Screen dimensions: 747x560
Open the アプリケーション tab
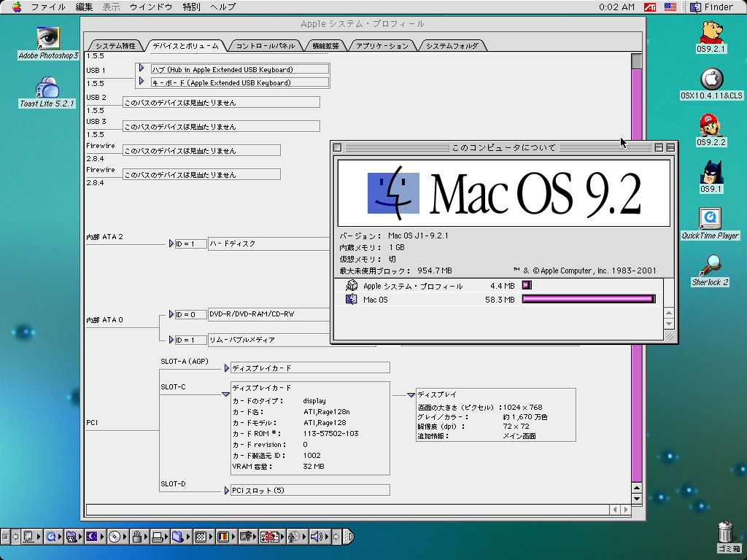coord(382,46)
